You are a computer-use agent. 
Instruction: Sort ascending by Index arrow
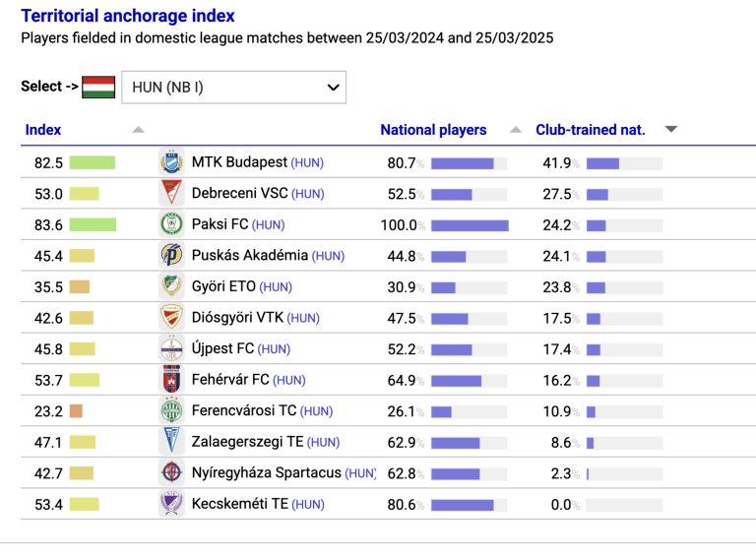click(x=139, y=129)
